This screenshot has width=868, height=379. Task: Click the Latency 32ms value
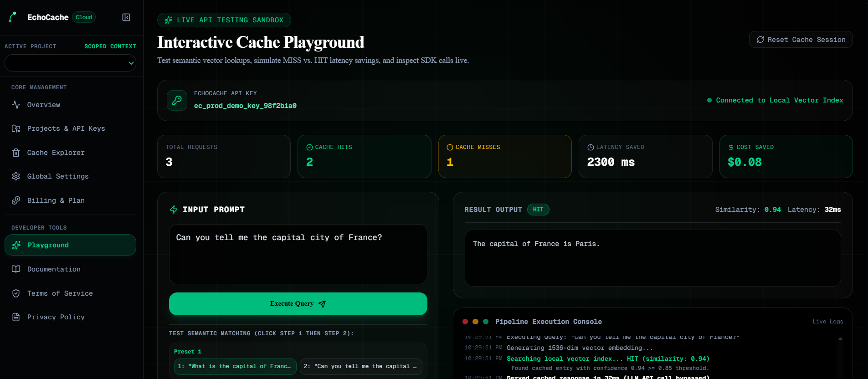832,210
